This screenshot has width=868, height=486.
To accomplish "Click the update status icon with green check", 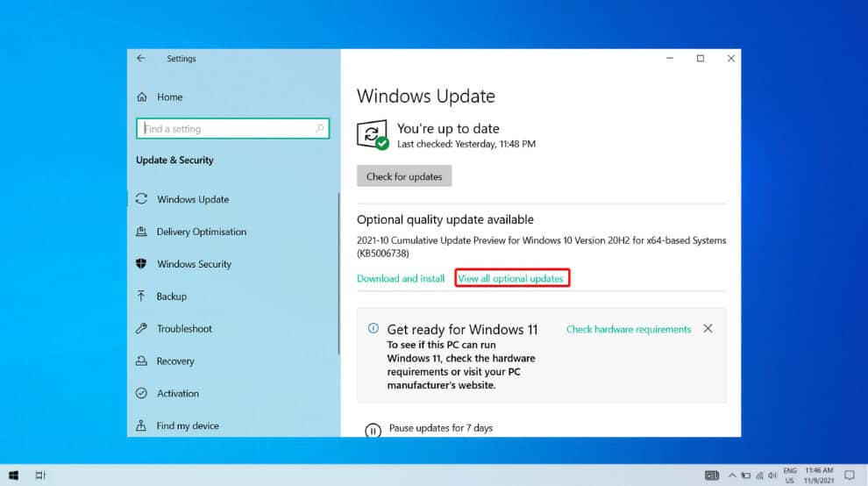I will coord(373,135).
